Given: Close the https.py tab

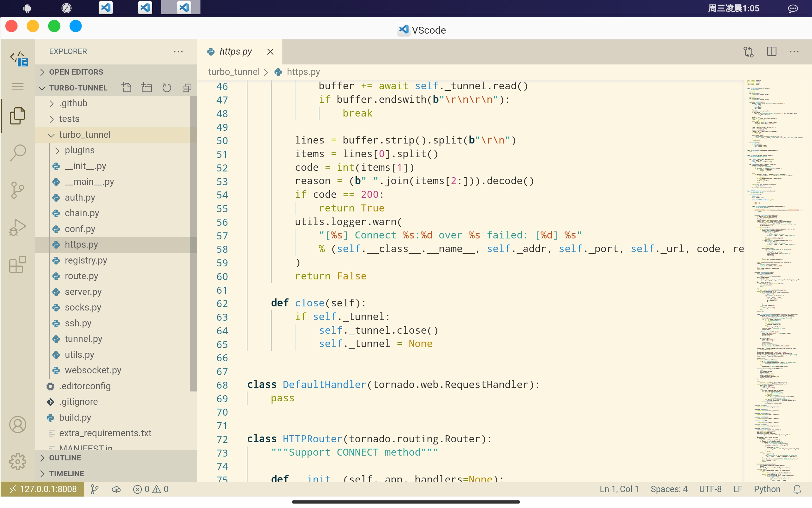Looking at the screenshot, I should (x=270, y=52).
